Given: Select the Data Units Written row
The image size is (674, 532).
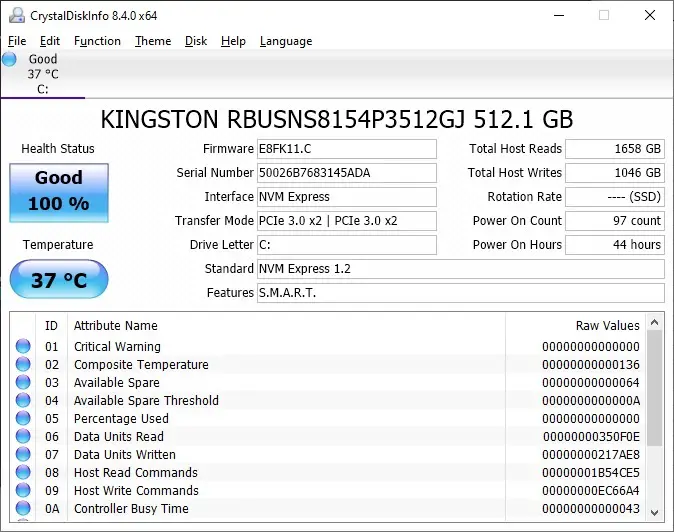Looking at the screenshot, I should (x=328, y=455).
